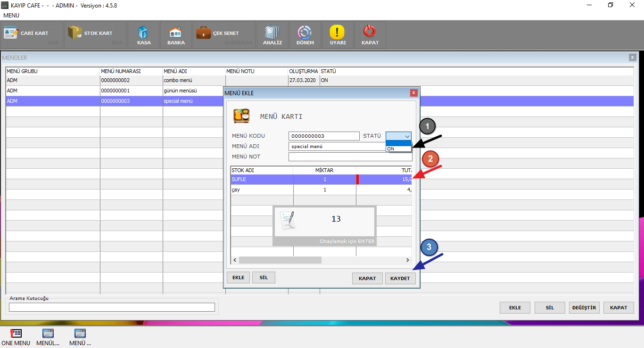Click left arrow of stock grid scrollbar
Image resolution: width=644 pixels, height=348 pixels.
[235, 260]
